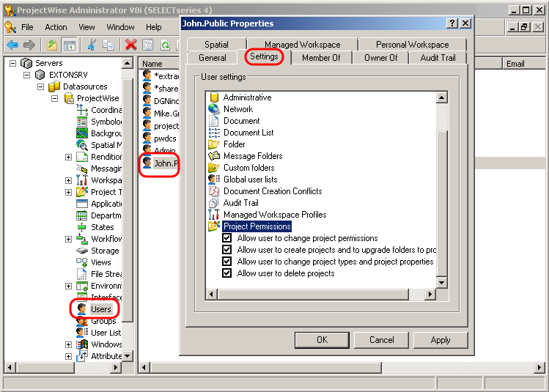Uncheck Allow user to delete projects
The height and width of the screenshot is (392, 549).
tap(227, 273)
